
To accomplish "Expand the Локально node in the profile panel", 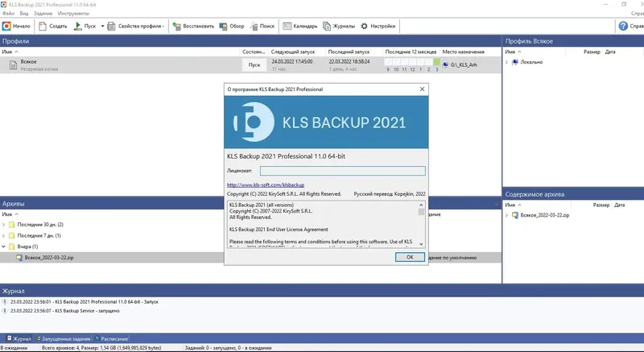I will point(506,63).
